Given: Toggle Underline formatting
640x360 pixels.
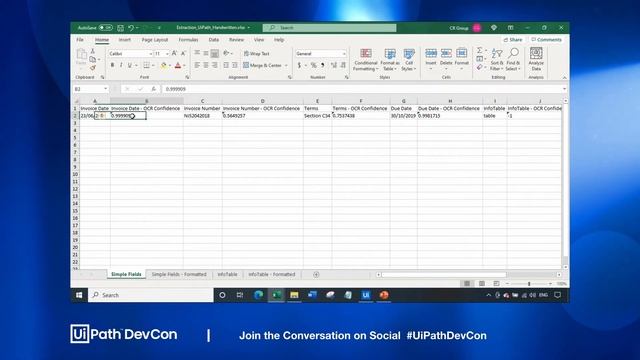Looking at the screenshot, I should [x=129, y=65].
